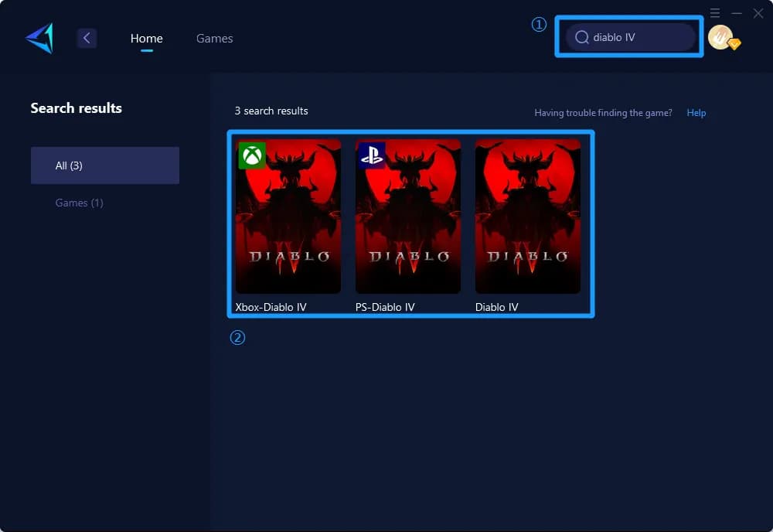The image size is (773, 532).
Task: Expand the app options via three-line menu
Action: [715, 12]
